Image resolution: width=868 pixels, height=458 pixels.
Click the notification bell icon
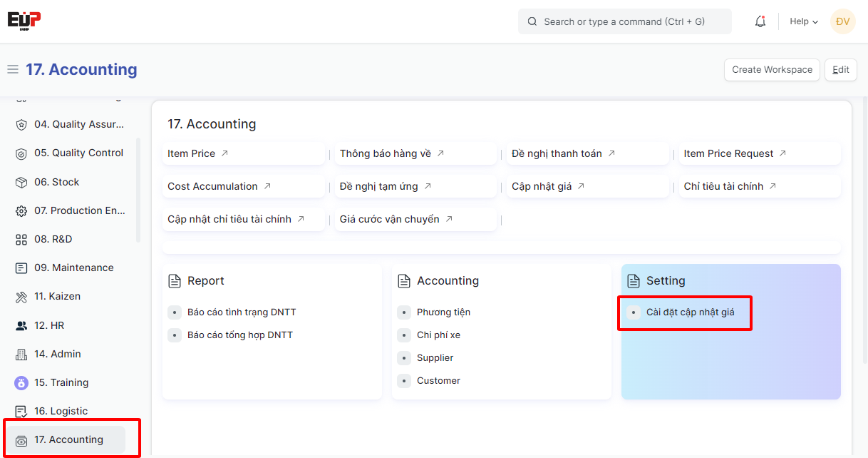point(760,21)
